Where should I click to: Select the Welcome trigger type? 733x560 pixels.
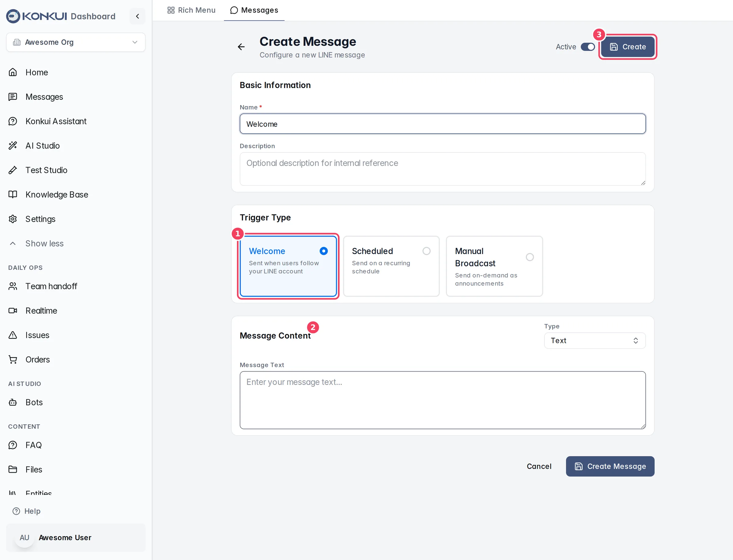[x=288, y=266]
